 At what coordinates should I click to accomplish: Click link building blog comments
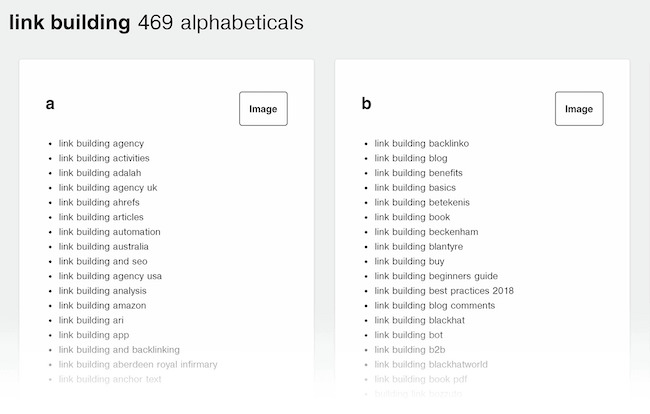[x=434, y=305]
